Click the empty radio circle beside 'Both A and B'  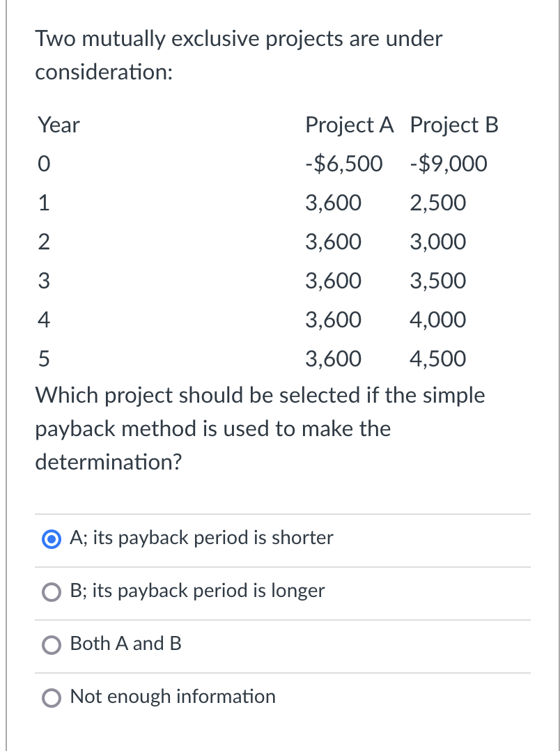52,644
